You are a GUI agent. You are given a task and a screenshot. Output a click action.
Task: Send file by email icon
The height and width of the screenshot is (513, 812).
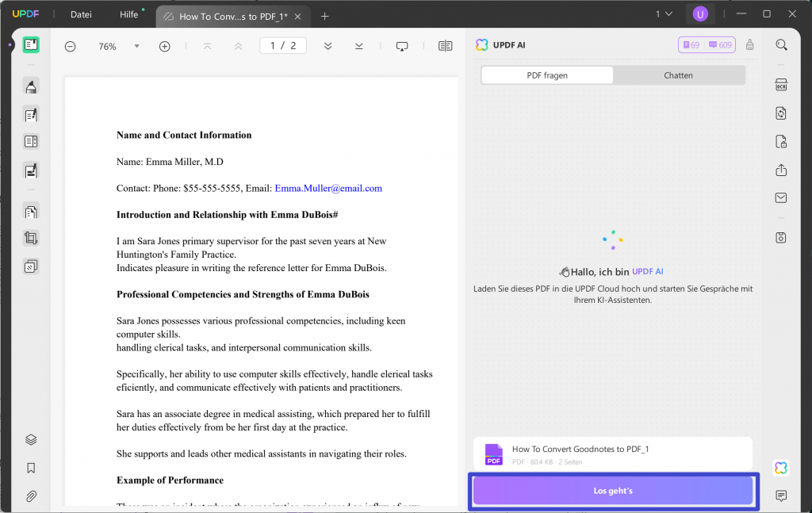[781, 197]
